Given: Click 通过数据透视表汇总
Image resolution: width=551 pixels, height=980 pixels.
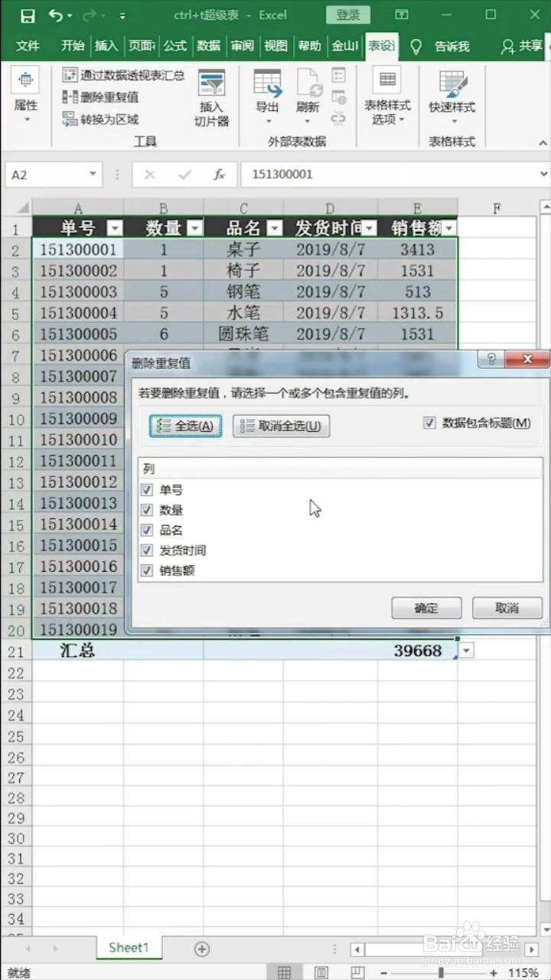Looking at the screenshot, I should point(123,75).
